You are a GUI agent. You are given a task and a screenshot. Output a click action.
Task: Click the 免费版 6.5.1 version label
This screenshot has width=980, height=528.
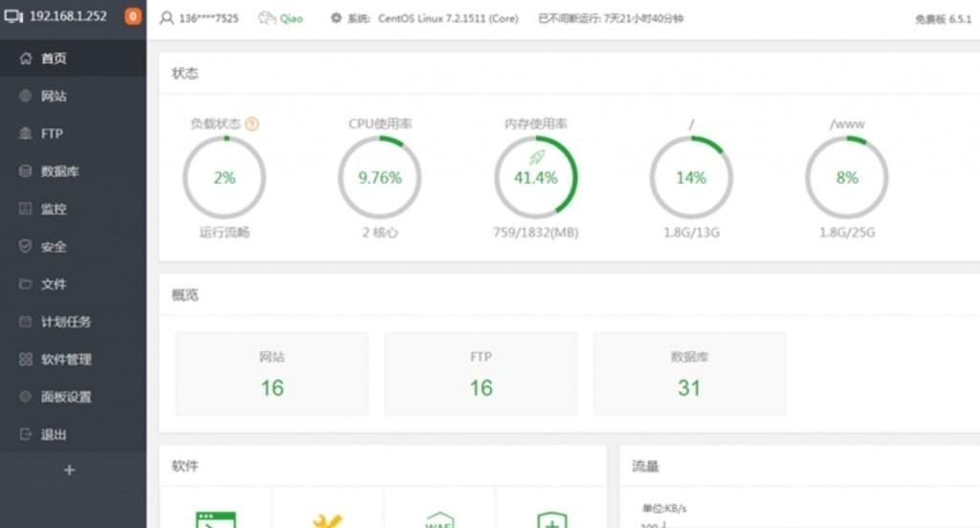(x=942, y=18)
